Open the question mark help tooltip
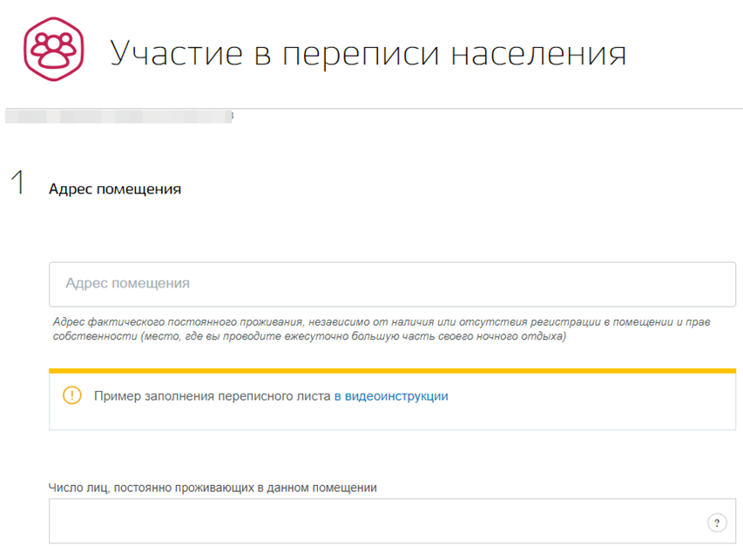Viewport: 743px width, 560px height. click(716, 523)
